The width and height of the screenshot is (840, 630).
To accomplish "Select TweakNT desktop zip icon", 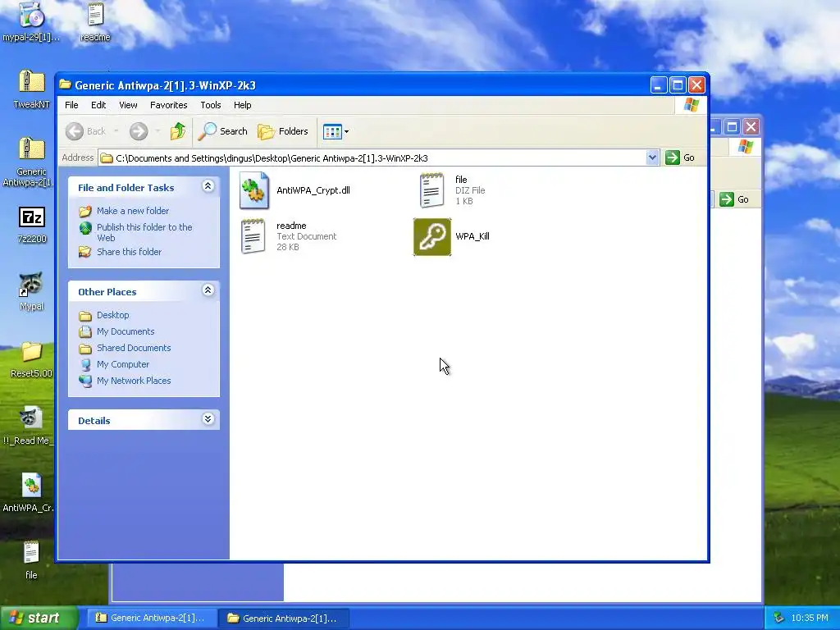I will (31, 89).
